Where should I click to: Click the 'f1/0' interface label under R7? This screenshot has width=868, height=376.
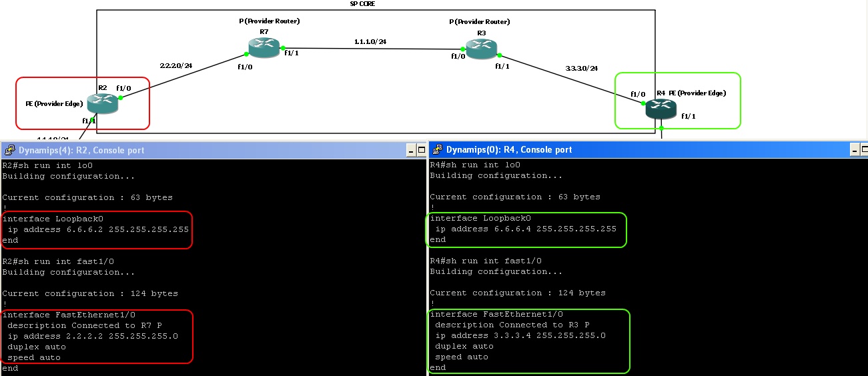pos(244,66)
